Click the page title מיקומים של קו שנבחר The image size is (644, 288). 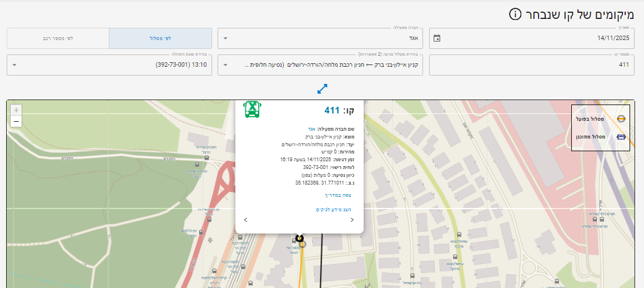[x=580, y=14]
